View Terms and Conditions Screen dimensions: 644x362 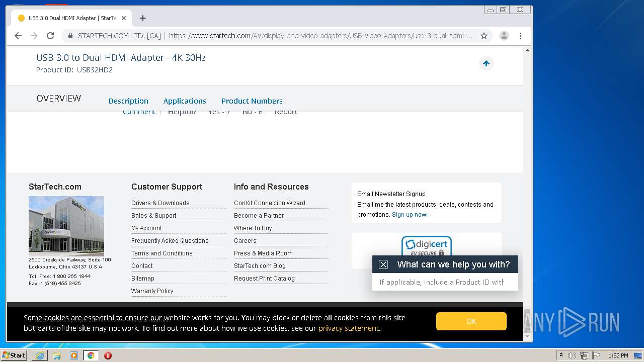pyautogui.click(x=162, y=253)
